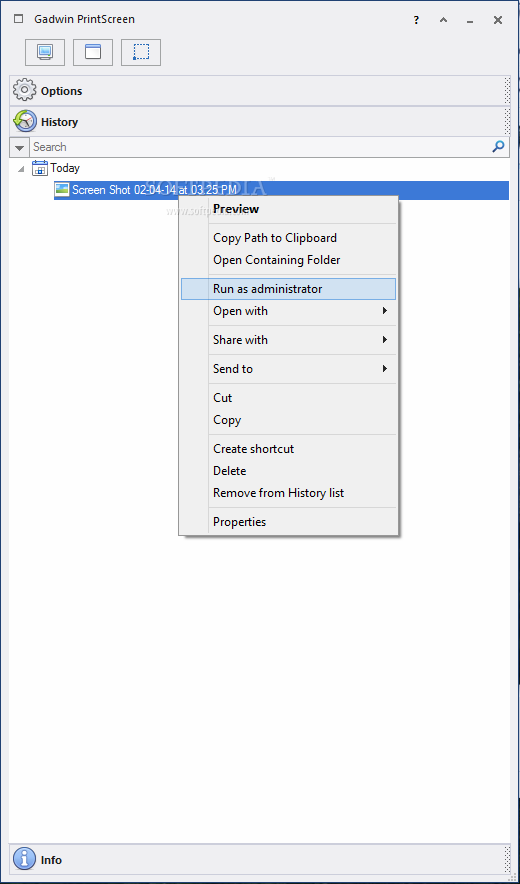
Task: Choose Remove from History list
Action: pyautogui.click(x=288, y=493)
